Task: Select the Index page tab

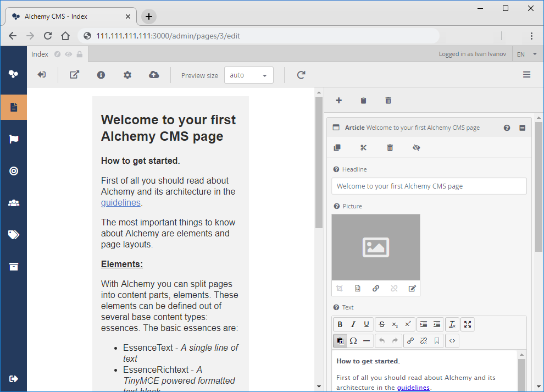Action: tap(40, 54)
